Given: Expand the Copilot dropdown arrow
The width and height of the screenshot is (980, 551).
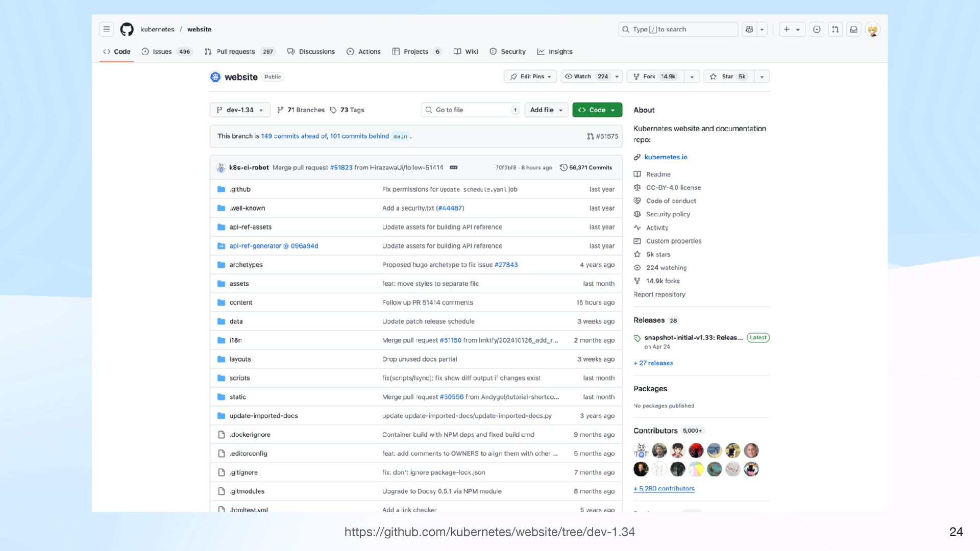Looking at the screenshot, I should [x=762, y=30].
